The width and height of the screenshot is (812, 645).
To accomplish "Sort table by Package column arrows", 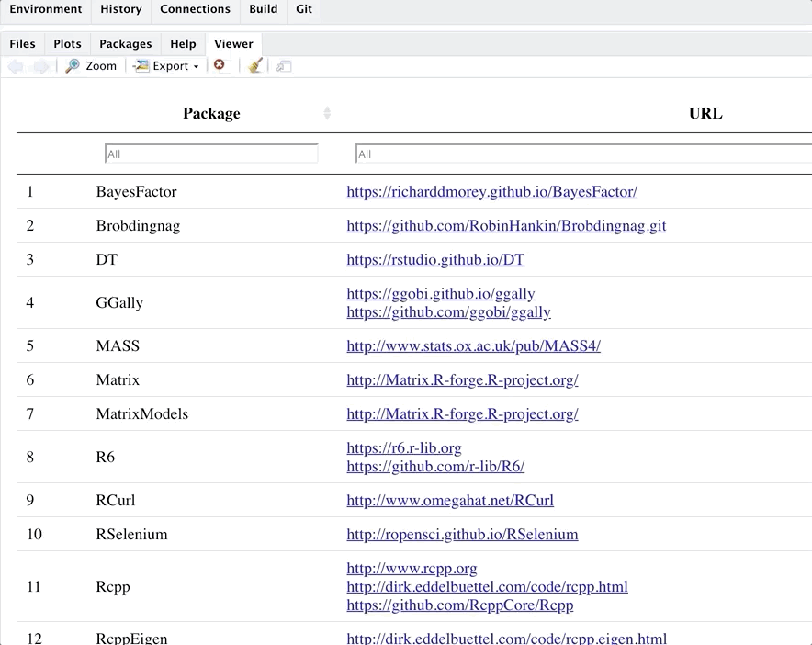I will [x=327, y=113].
